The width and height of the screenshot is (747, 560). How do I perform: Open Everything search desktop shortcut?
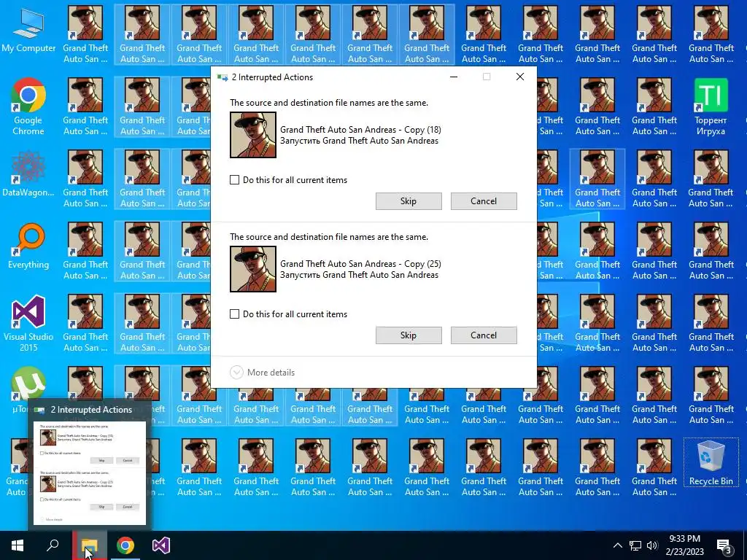28,246
